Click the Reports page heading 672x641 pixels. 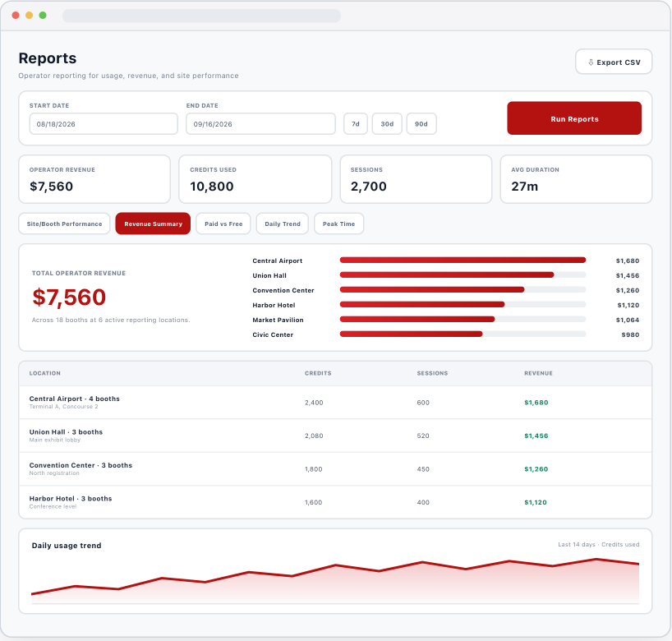coord(48,58)
